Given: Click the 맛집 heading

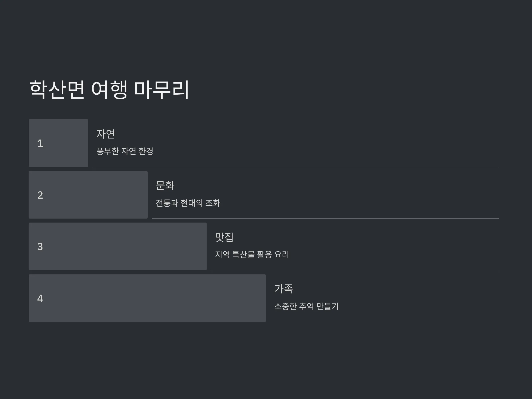Looking at the screenshot, I should click(x=224, y=237).
